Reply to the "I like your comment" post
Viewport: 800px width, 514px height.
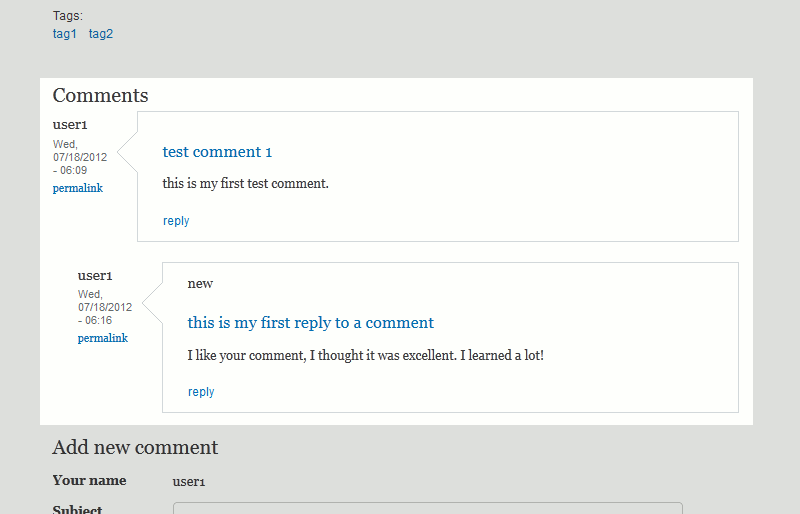click(201, 392)
